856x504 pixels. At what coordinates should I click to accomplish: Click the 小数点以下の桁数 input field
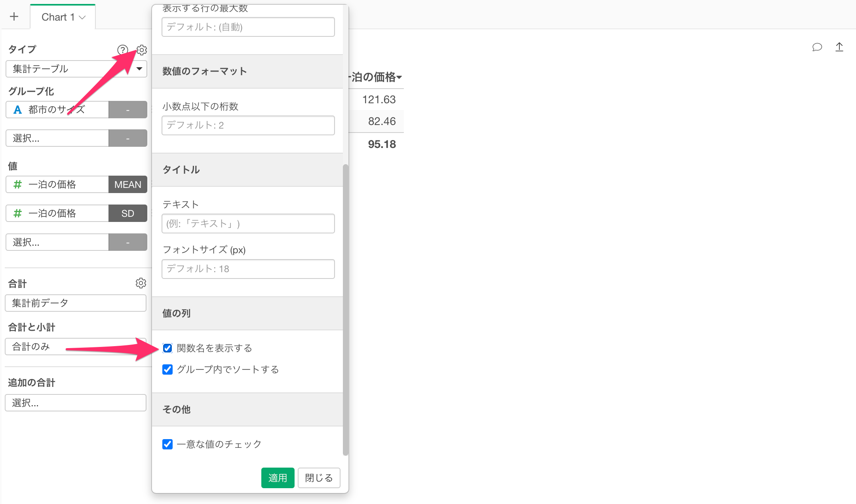(x=248, y=125)
